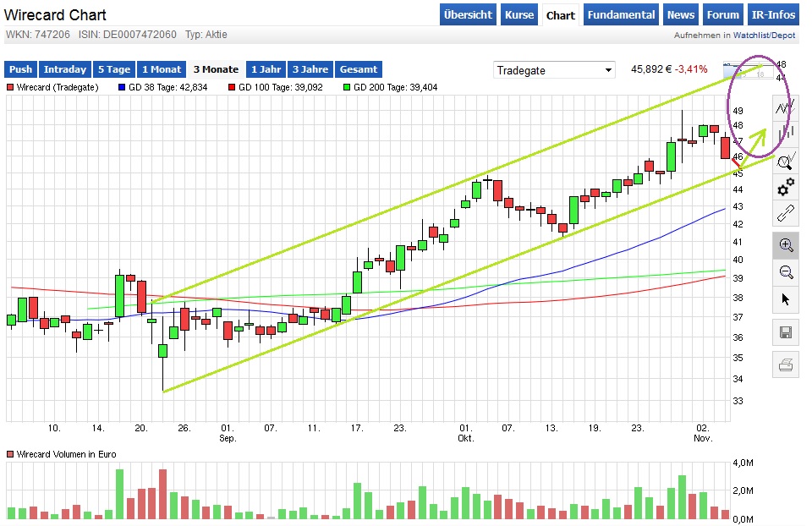Expand the exchange selection arrow
812x526 pixels.
coord(608,70)
